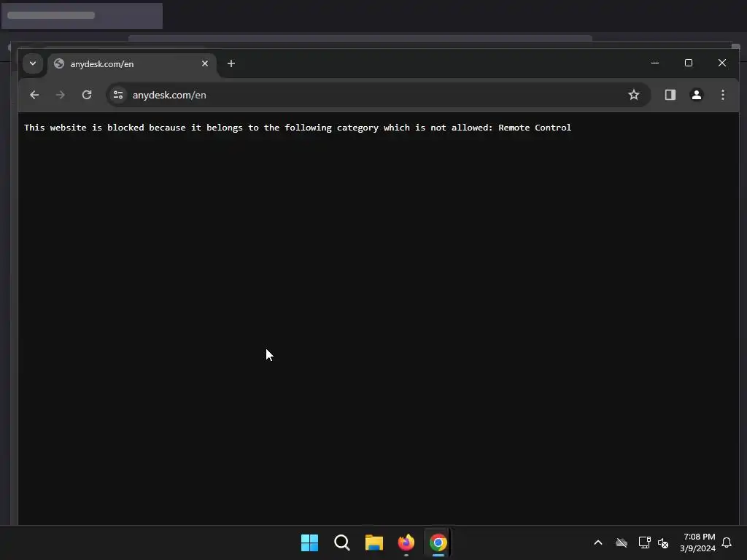Screen dimensions: 747x560
Task: Open network status tray icon
Action: click(x=645, y=542)
